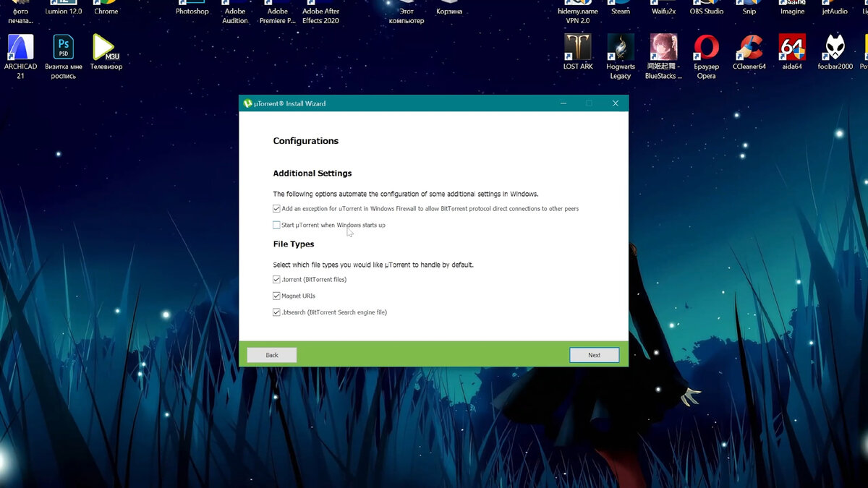The height and width of the screenshot is (488, 868).
Task: Uncheck the .torrent (BitTorrent files) checkbox
Action: (277, 279)
